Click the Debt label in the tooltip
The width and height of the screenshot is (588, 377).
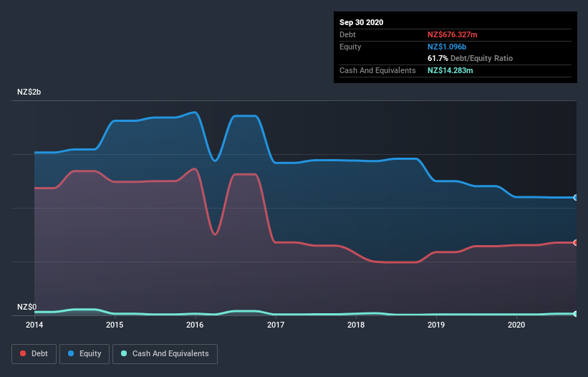click(x=347, y=34)
